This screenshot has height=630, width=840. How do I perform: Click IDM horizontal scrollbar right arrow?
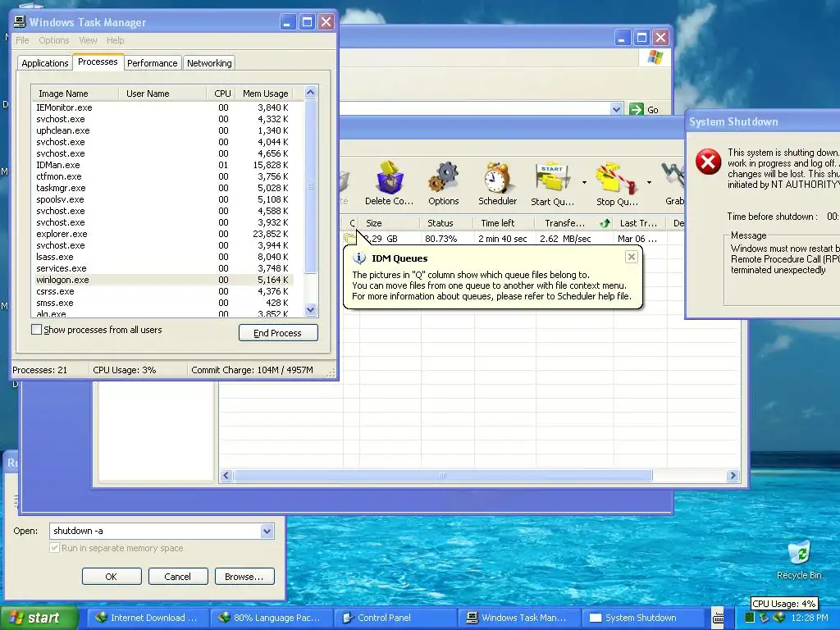[733, 475]
